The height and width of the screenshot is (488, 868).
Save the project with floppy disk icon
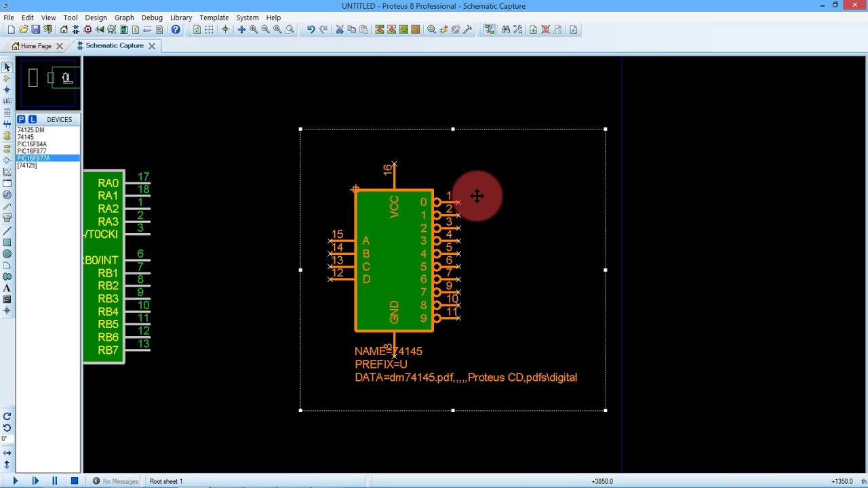[x=36, y=29]
